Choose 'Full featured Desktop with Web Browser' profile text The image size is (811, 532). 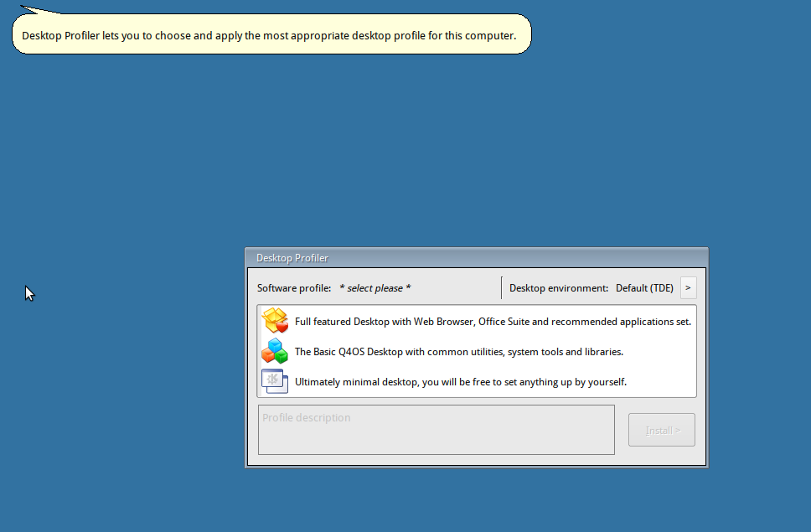coord(493,322)
